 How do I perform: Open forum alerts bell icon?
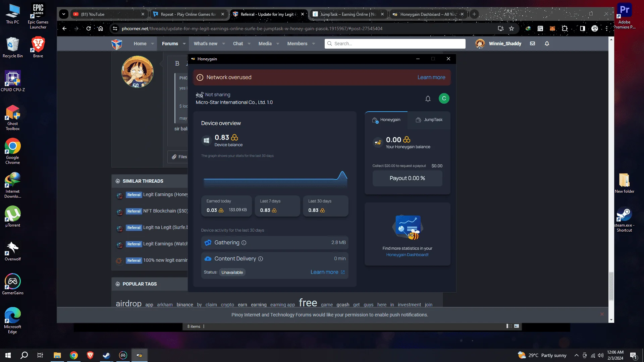pyautogui.click(x=547, y=44)
